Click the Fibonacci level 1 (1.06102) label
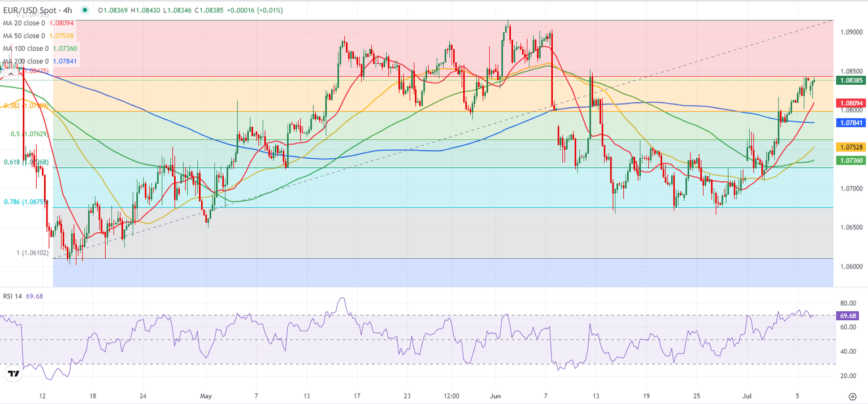The width and height of the screenshot is (868, 404). (x=32, y=253)
